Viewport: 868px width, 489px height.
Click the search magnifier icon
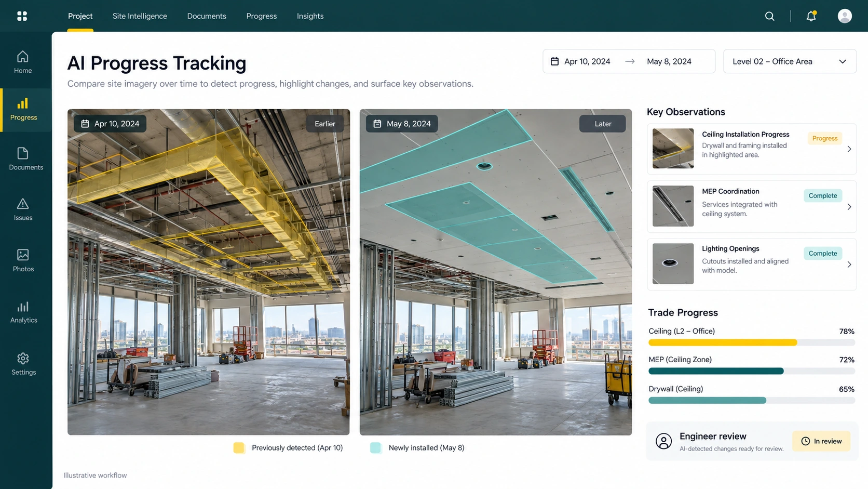pyautogui.click(x=770, y=16)
